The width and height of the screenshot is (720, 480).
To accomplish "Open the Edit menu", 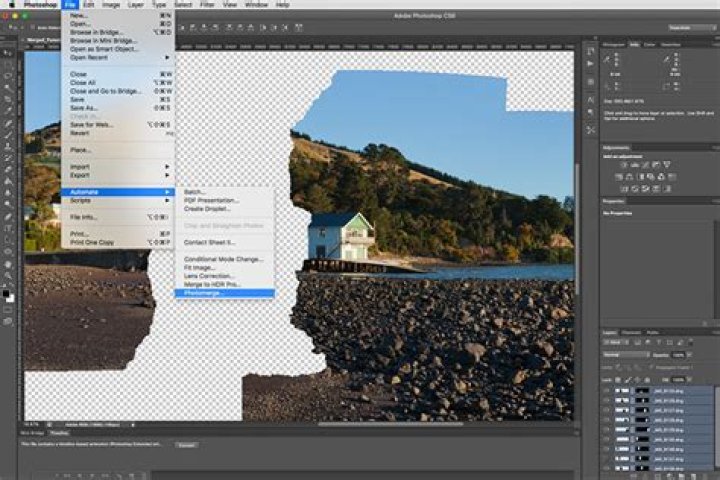I will click(x=88, y=5).
